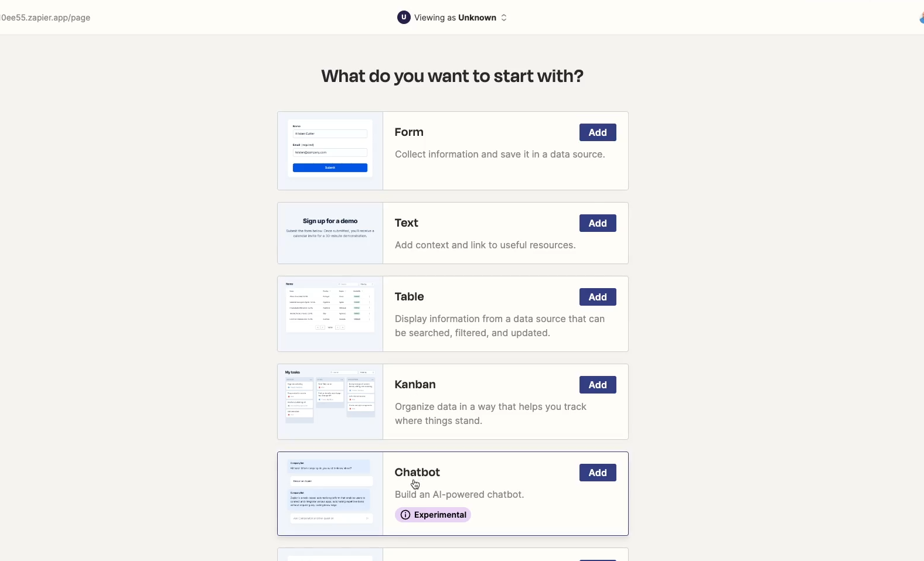Select the Table preview thumbnail
Image resolution: width=924 pixels, height=561 pixels.
pos(330,314)
